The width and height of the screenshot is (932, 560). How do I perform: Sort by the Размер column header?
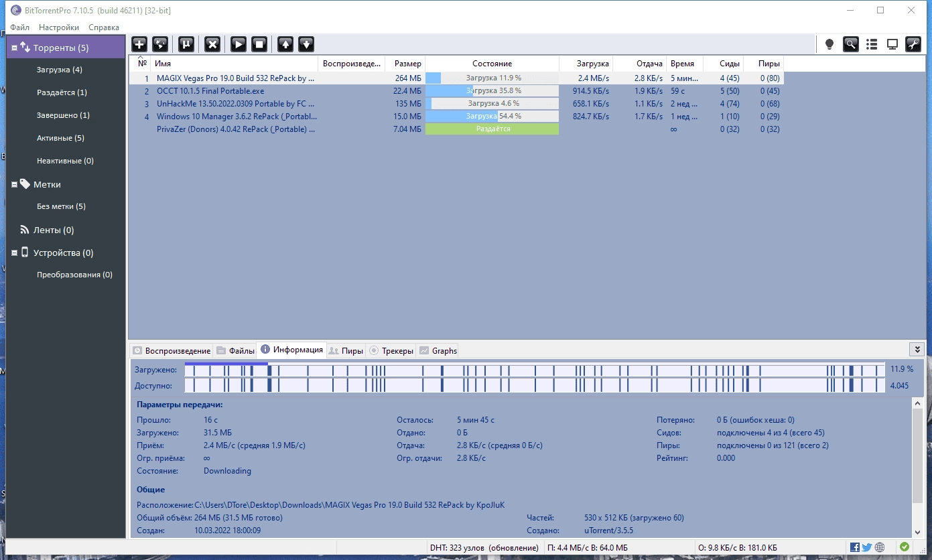tap(405, 64)
